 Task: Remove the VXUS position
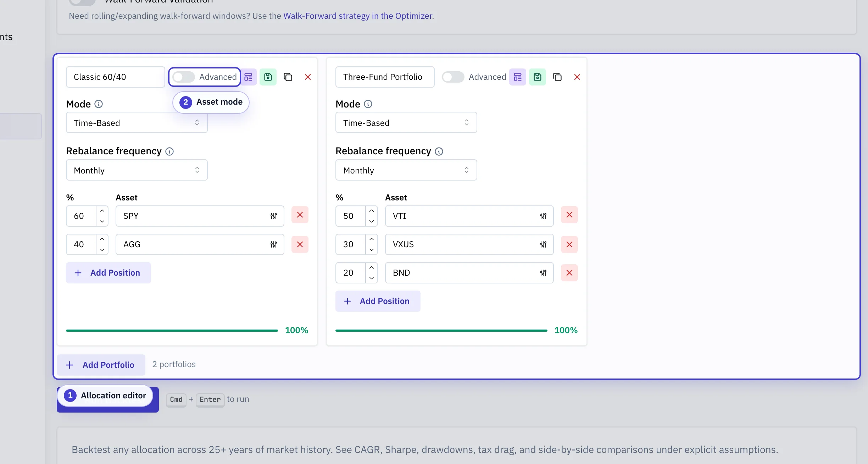(x=569, y=244)
